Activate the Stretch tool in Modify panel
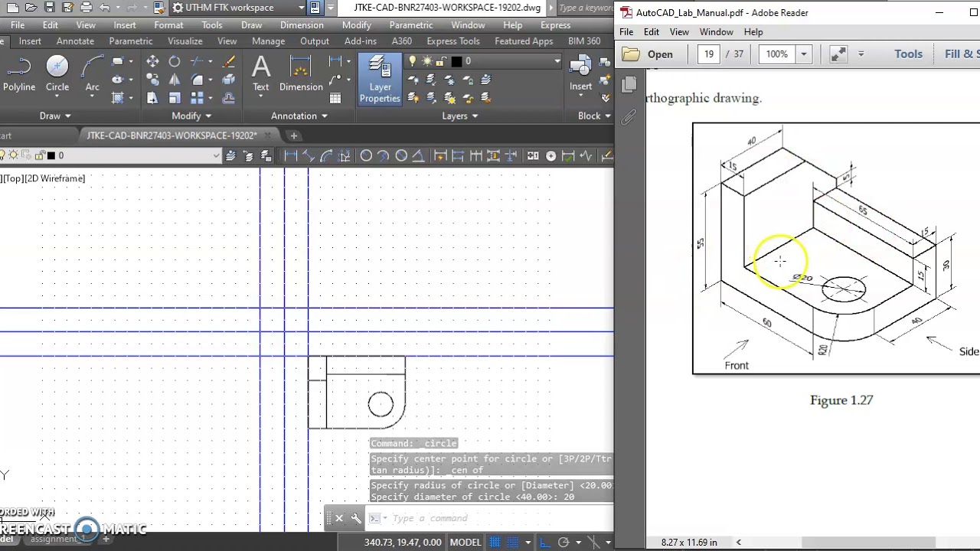This screenshot has width=980, height=551. [x=152, y=98]
